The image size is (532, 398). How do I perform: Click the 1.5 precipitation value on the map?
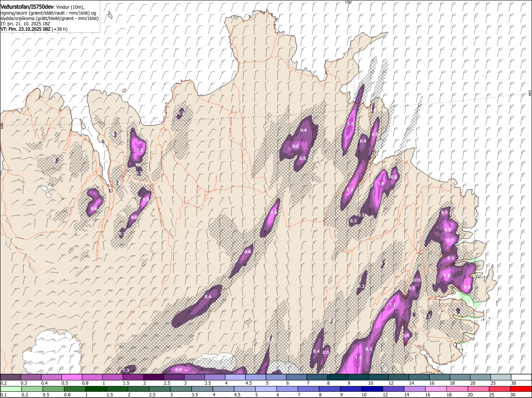click(350, 124)
